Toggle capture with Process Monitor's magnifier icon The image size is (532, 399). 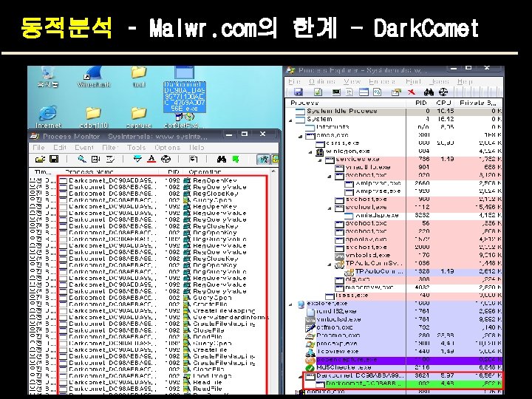pos(82,159)
